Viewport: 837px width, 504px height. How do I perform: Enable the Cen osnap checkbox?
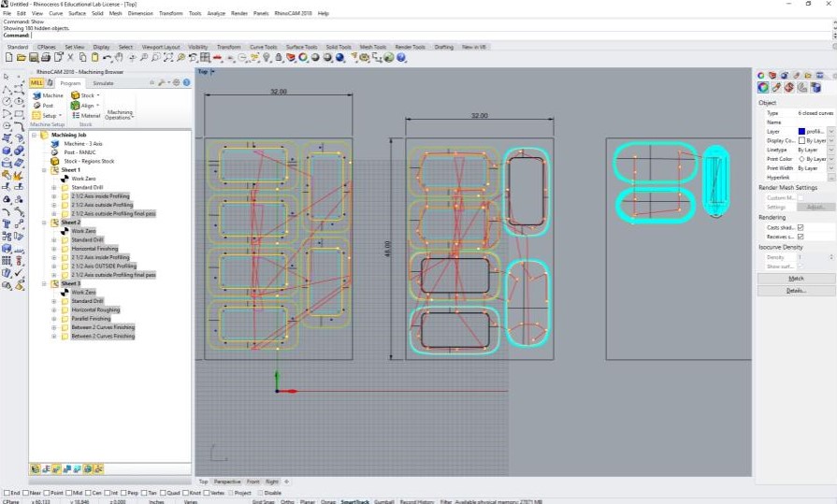coord(88,493)
